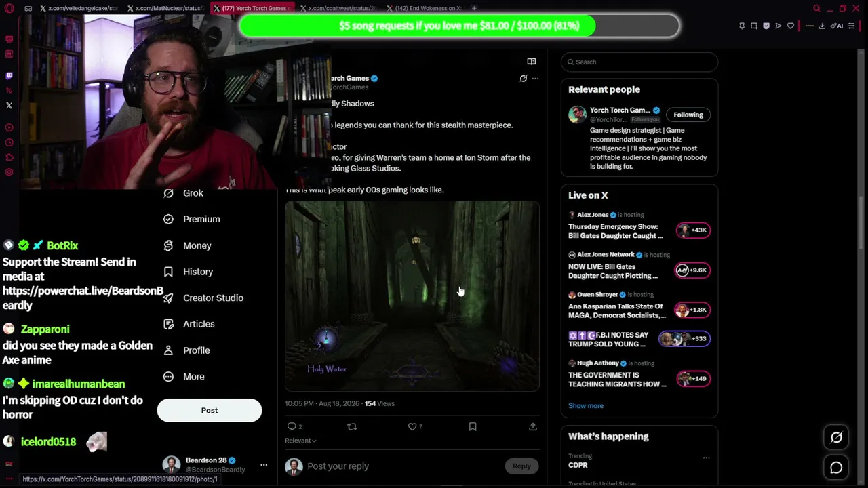This screenshot has width=868, height=488.
Task: Open the Profile person icon
Action: point(168,350)
